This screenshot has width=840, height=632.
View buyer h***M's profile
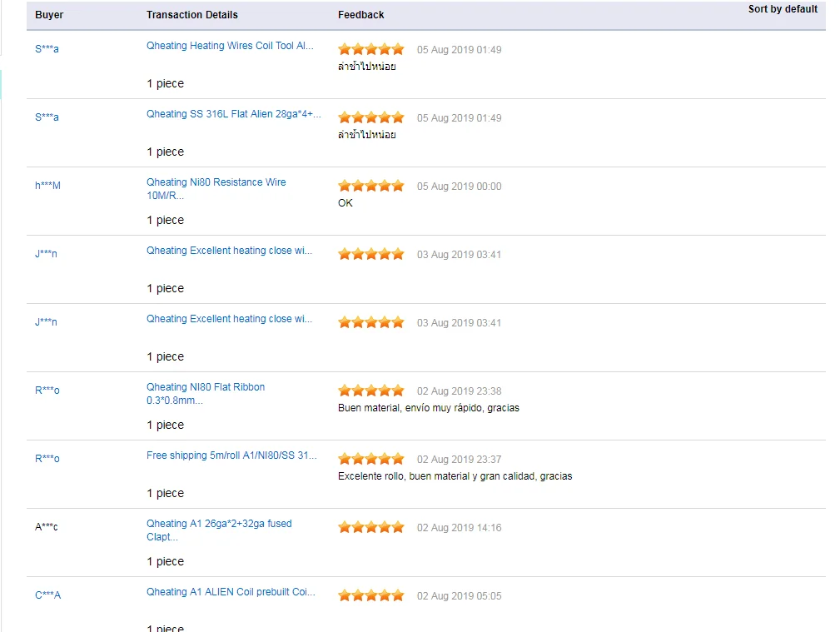pyautogui.click(x=47, y=186)
